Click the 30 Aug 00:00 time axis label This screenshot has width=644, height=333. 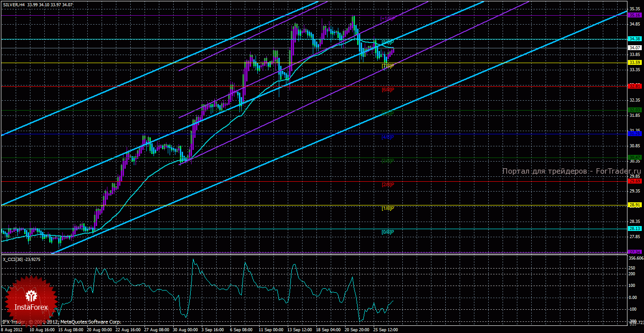click(x=185, y=329)
